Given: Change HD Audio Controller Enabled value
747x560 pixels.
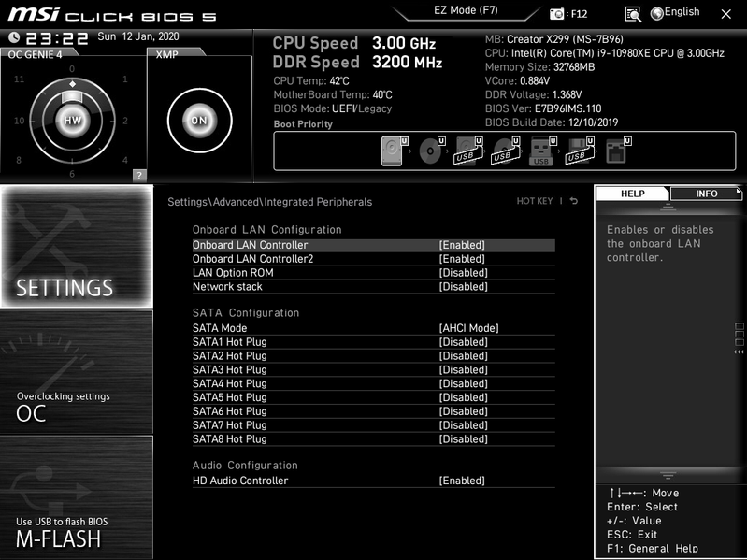Looking at the screenshot, I should (462, 481).
